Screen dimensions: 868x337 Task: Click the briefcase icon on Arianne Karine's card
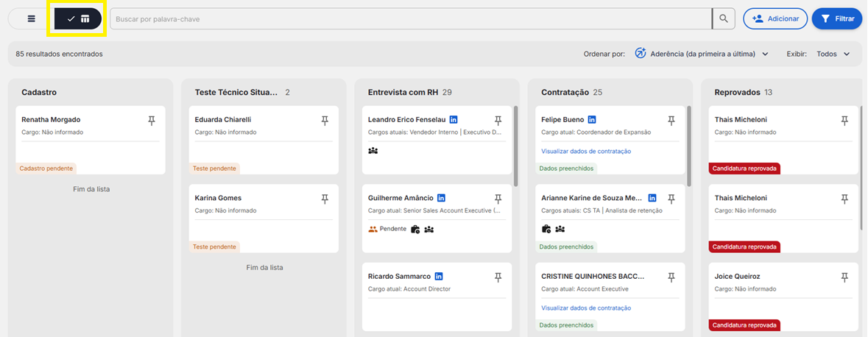point(546,229)
